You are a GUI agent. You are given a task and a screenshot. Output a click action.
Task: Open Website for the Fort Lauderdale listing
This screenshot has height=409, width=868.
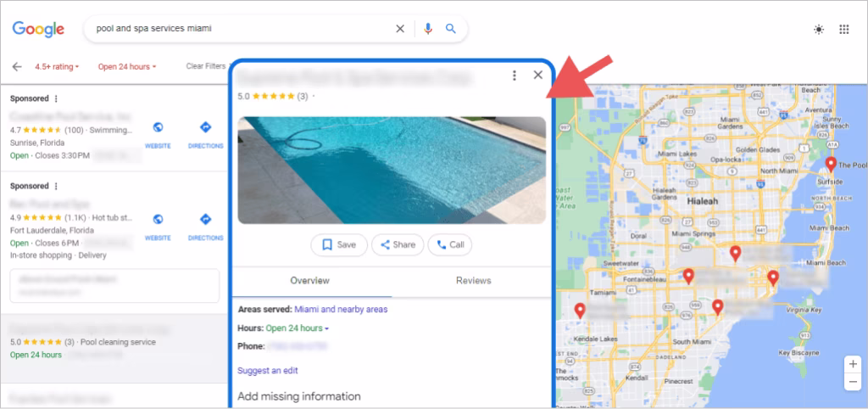pos(158,227)
